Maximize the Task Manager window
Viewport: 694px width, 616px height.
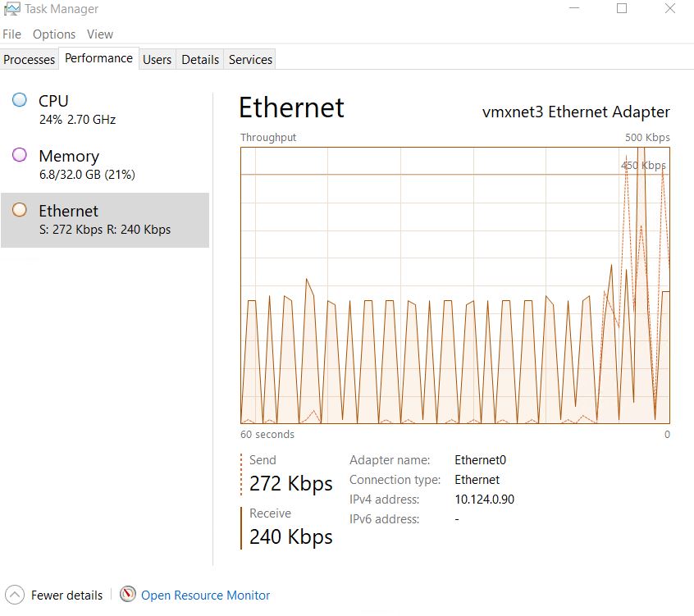point(622,9)
